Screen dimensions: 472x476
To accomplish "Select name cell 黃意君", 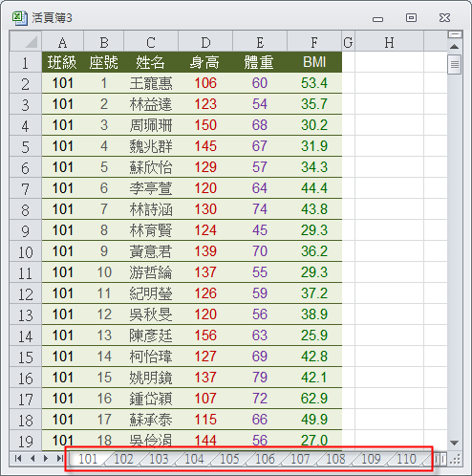I will coord(151,251).
